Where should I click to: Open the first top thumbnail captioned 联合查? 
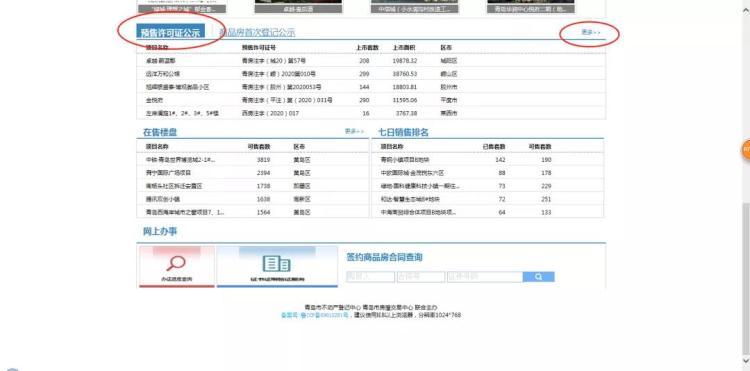[182, 7]
